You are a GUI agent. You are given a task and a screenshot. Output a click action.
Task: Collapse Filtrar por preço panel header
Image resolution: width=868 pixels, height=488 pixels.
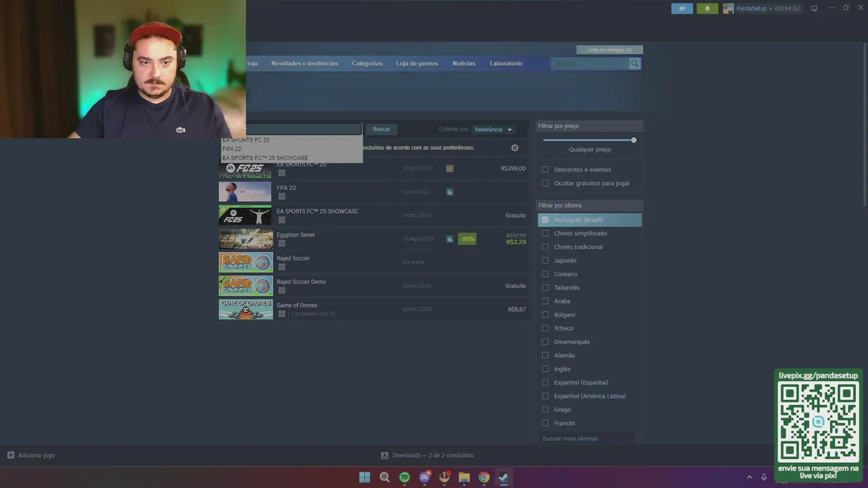(x=589, y=126)
